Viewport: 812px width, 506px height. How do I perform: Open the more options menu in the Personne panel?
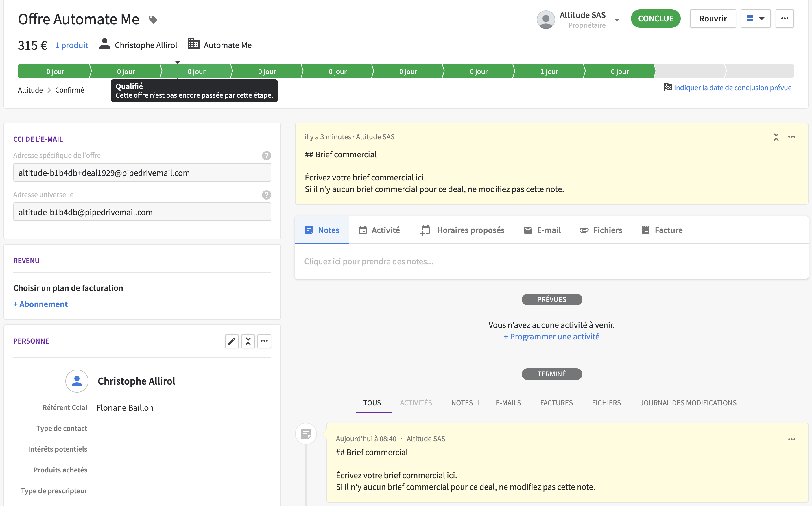tap(264, 341)
